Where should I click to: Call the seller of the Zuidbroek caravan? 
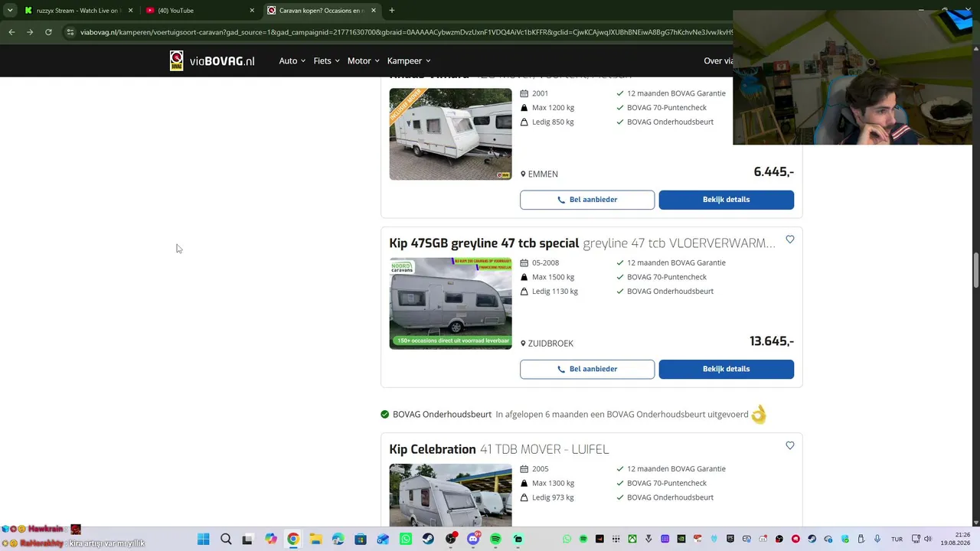click(587, 369)
